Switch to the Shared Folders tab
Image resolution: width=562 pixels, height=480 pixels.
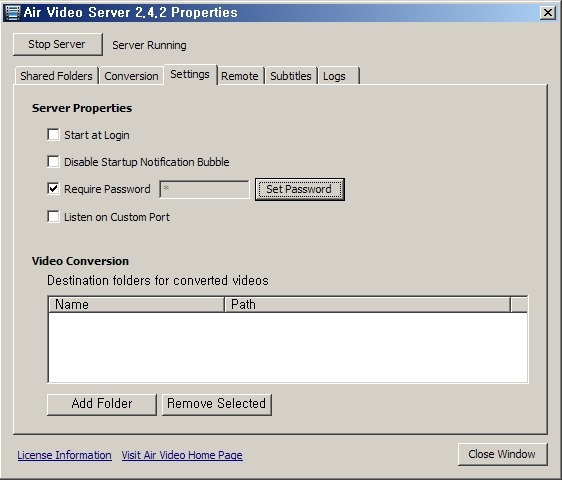click(x=56, y=76)
